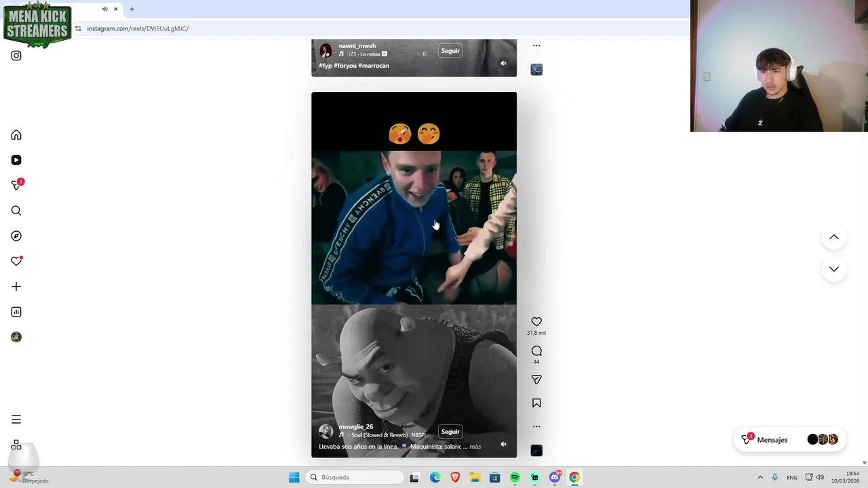
Task: Open Meta apps grid icon in sidebar
Action: 16,445
